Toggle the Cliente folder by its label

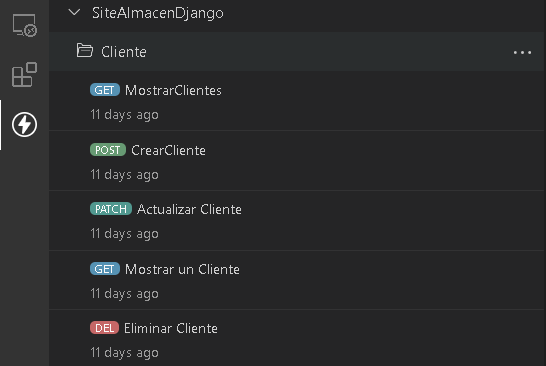(124, 52)
